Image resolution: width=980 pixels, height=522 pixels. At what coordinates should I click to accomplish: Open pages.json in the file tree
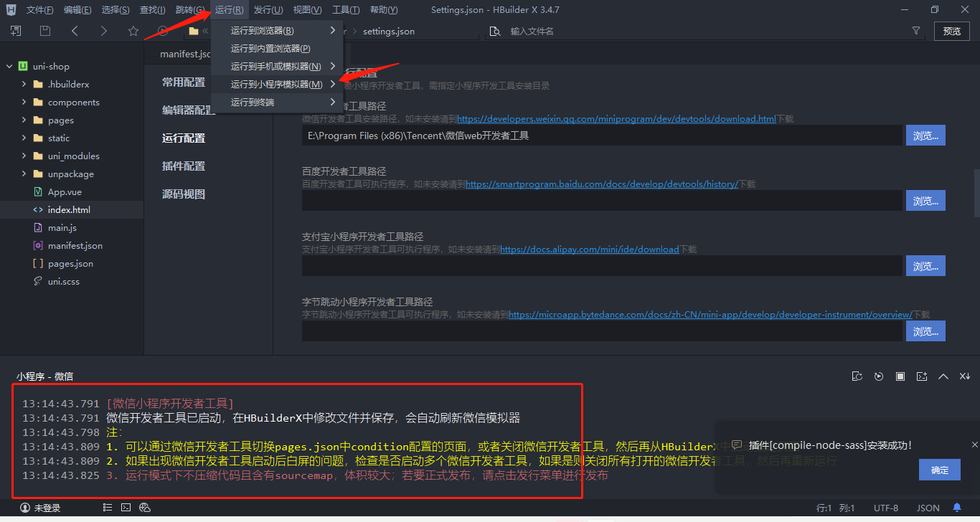pos(72,263)
